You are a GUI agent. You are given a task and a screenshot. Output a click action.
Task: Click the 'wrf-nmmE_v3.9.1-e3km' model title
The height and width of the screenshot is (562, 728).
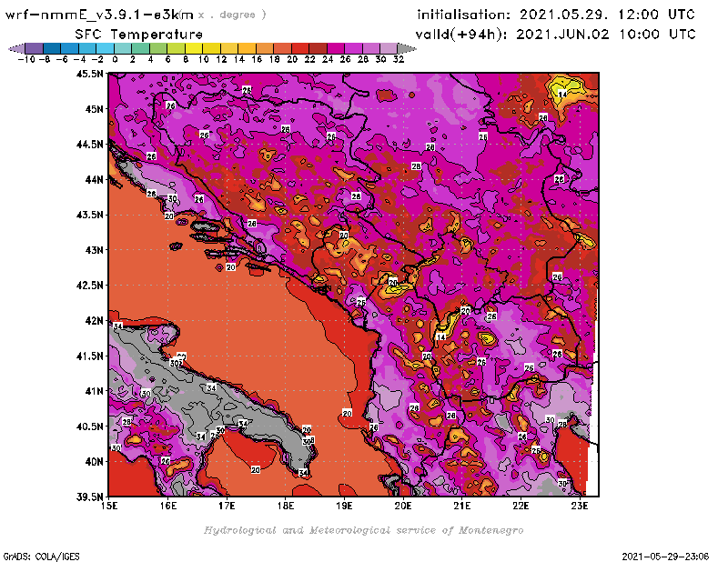[99, 15]
